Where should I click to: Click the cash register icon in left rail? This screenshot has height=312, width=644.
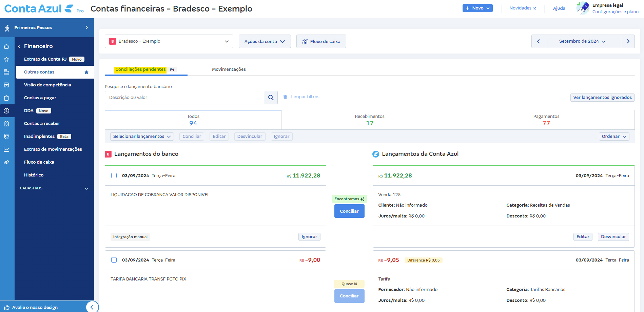pos(6,72)
